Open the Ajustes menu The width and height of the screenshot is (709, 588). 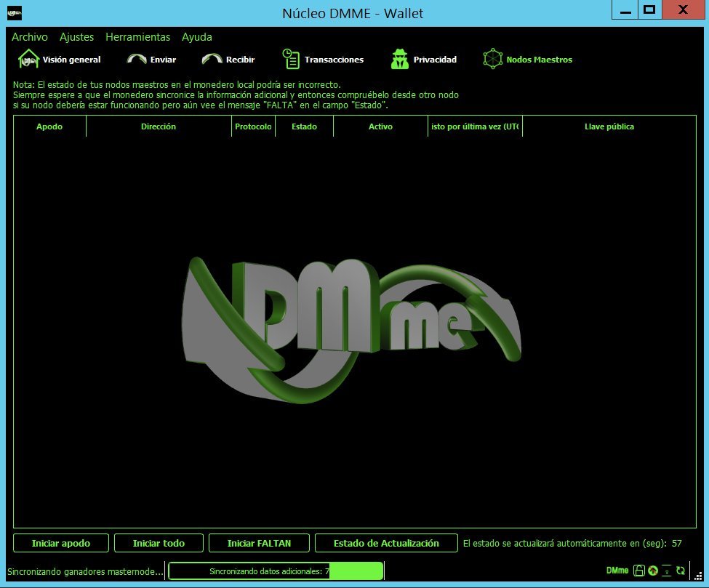[76, 37]
